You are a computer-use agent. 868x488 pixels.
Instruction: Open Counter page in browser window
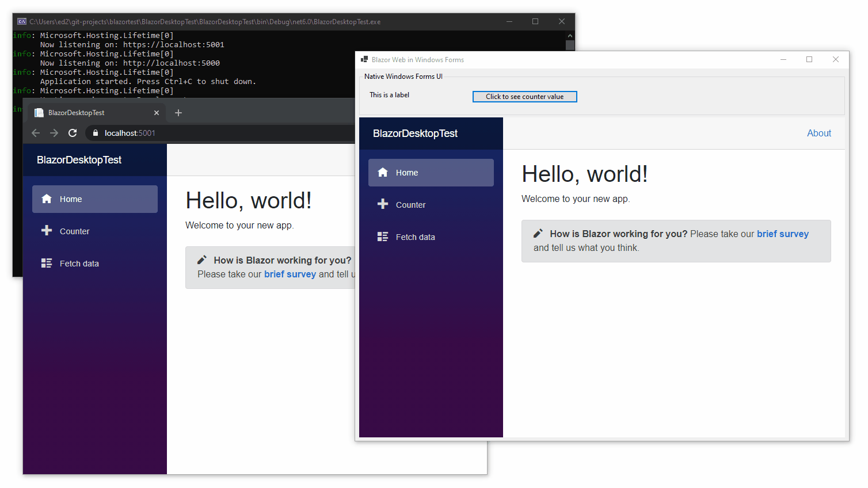95,231
